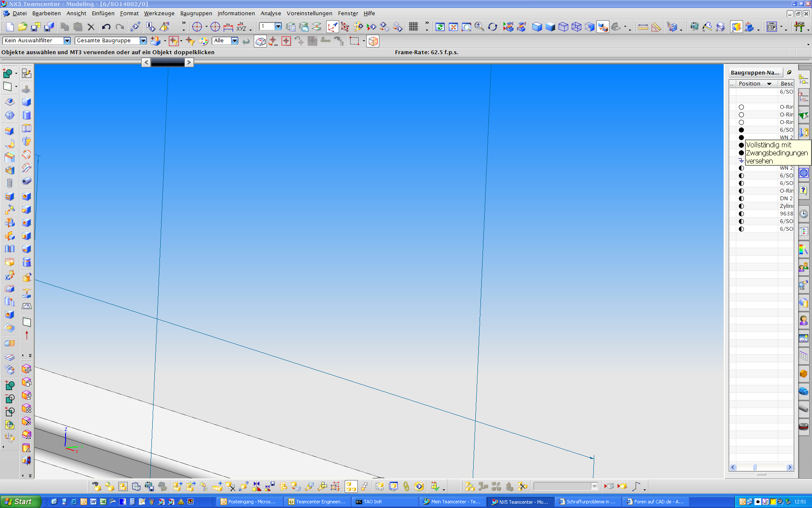
Task: Open the Voreinstellungen menu
Action: [x=309, y=13]
